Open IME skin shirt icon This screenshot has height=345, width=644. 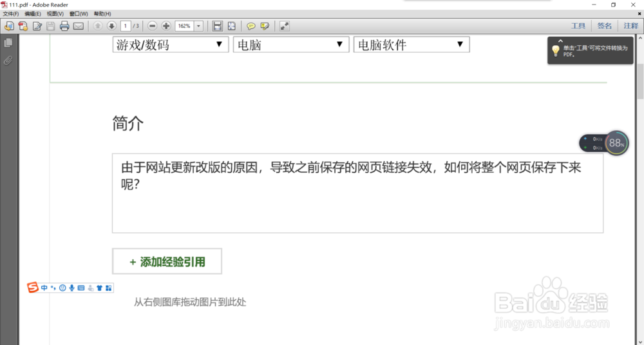pos(99,288)
